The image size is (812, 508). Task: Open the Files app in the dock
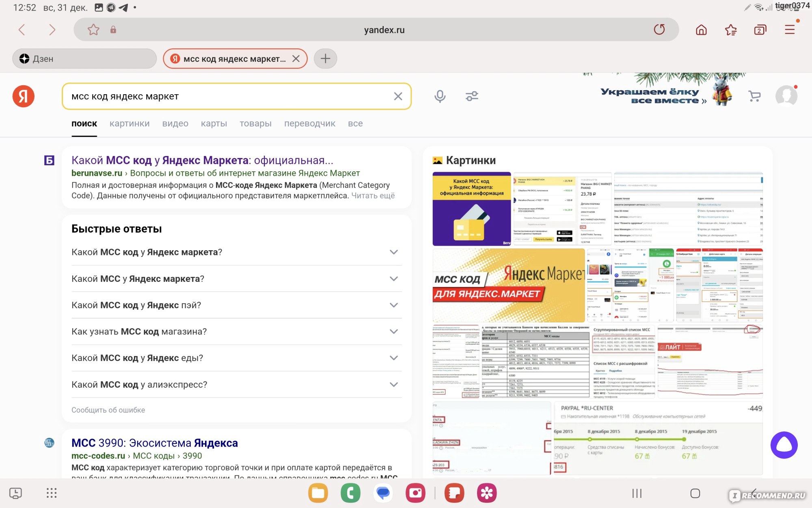click(318, 493)
